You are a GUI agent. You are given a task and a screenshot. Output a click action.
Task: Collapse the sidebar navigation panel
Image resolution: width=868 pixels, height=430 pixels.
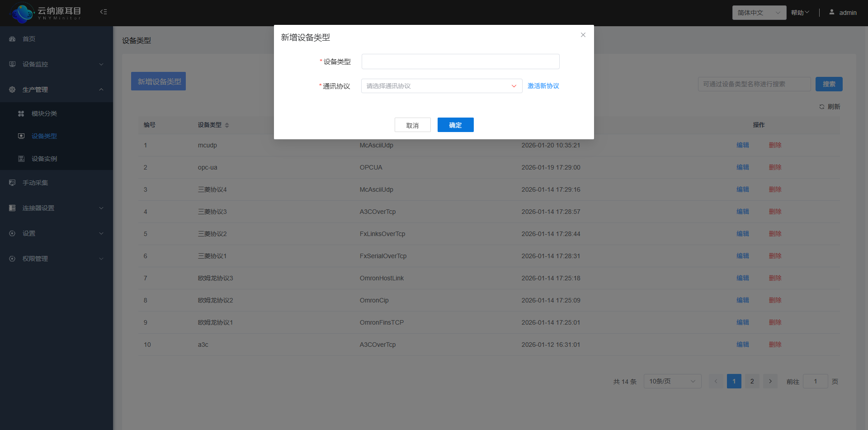click(103, 12)
